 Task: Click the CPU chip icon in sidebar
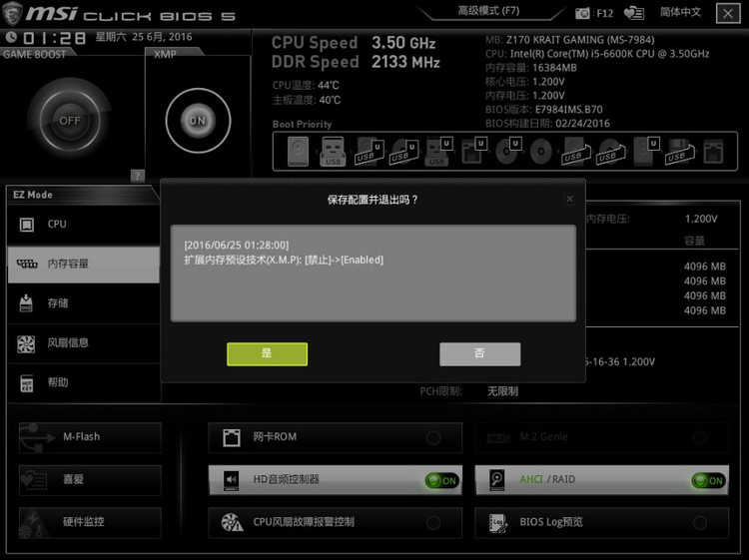click(26, 225)
